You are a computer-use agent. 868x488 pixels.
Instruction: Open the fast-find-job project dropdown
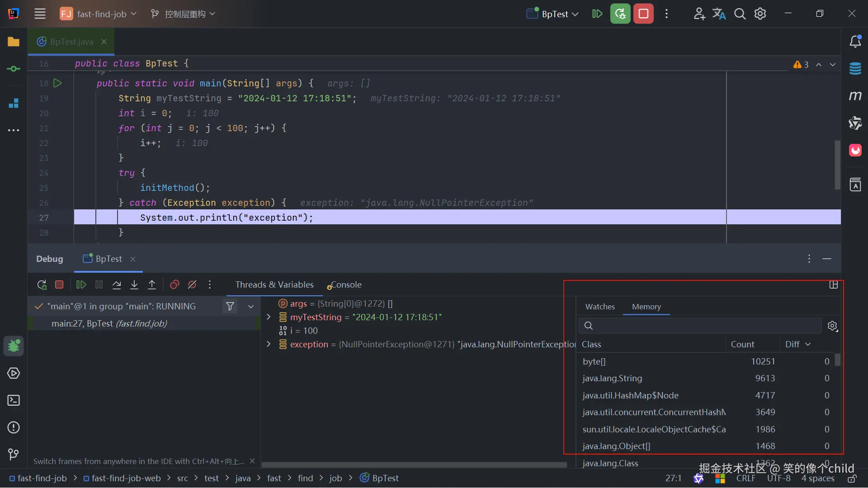(98, 14)
